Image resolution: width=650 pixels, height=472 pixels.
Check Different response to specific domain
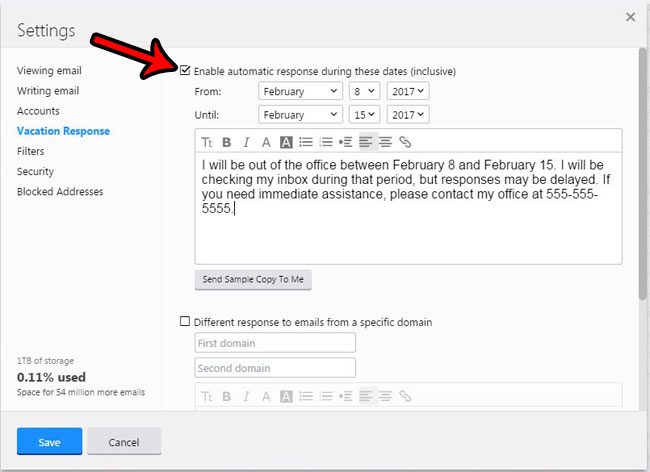(185, 322)
